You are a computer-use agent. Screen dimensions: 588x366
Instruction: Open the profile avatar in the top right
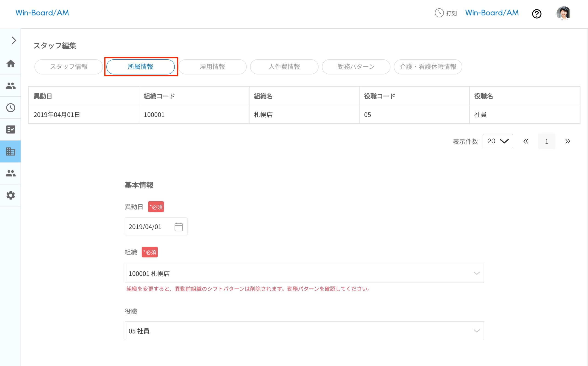[563, 14]
